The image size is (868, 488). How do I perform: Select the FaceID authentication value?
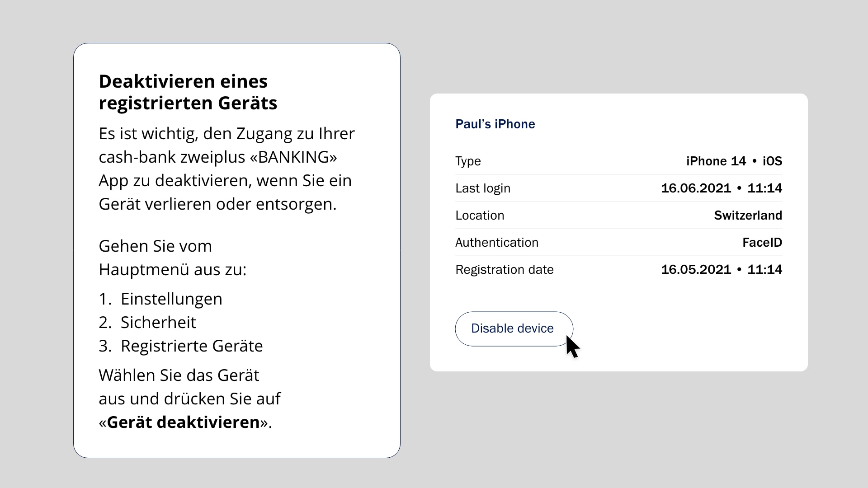(x=762, y=243)
